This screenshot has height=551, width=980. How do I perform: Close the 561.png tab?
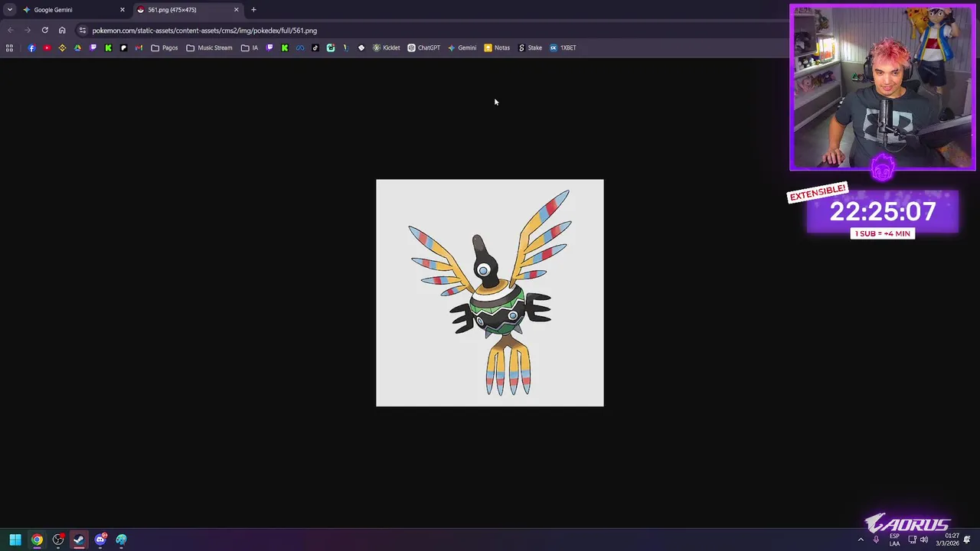236,10
